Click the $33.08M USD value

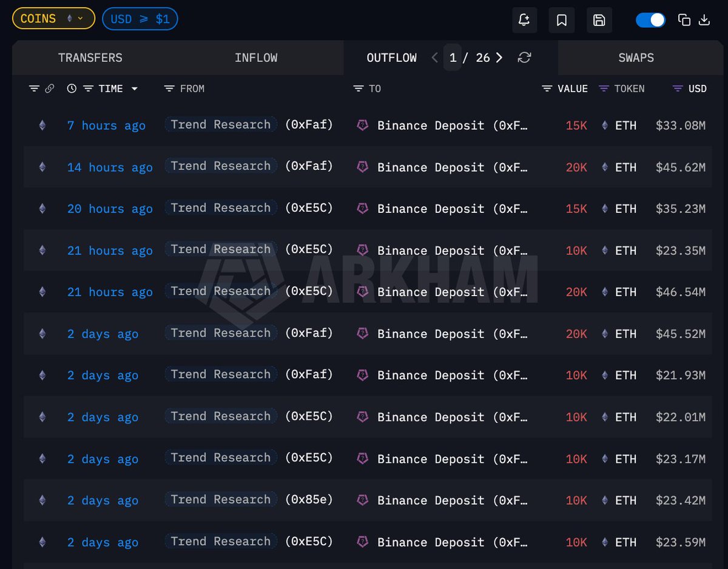click(681, 126)
